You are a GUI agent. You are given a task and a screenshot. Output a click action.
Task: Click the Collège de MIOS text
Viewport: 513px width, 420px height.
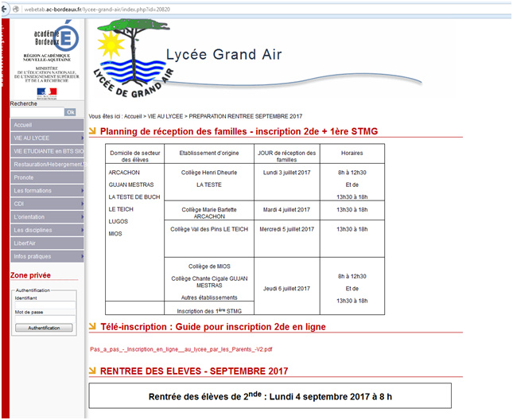pyautogui.click(x=209, y=266)
